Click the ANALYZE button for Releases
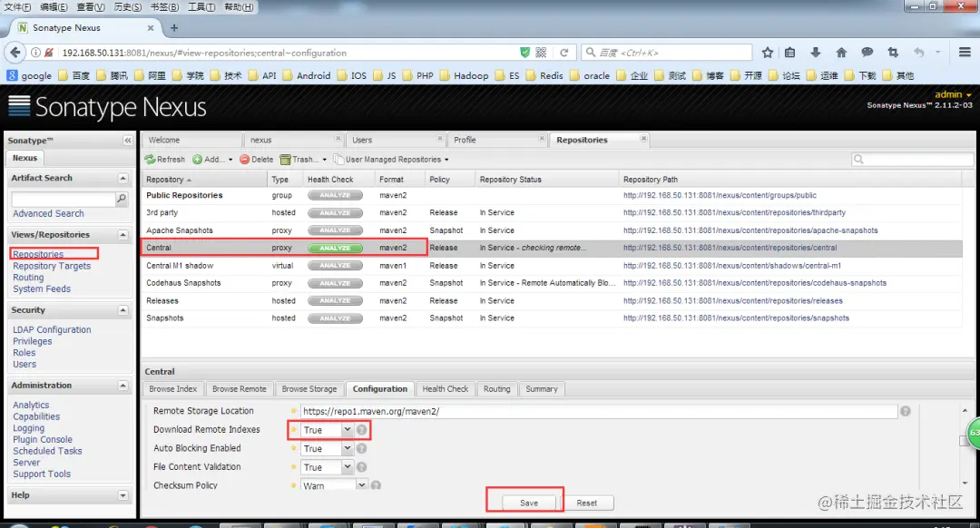Image resolution: width=980 pixels, height=528 pixels. pos(335,300)
